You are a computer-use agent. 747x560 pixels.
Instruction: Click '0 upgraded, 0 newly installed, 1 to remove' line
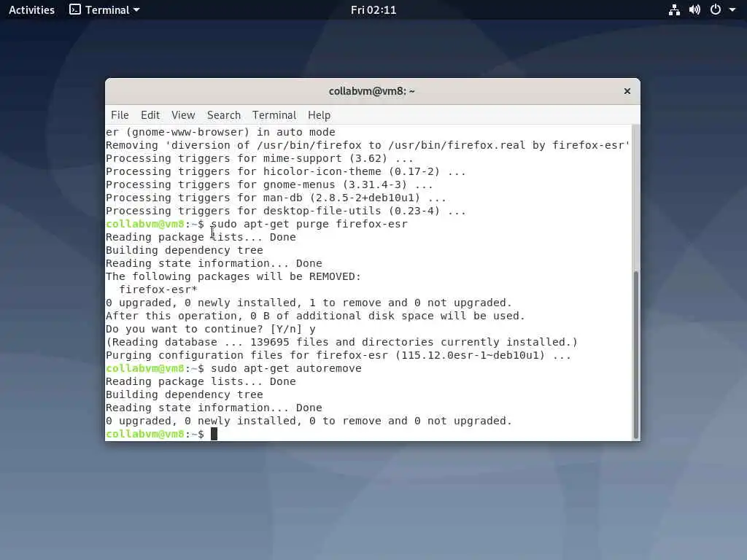pyautogui.click(x=309, y=303)
